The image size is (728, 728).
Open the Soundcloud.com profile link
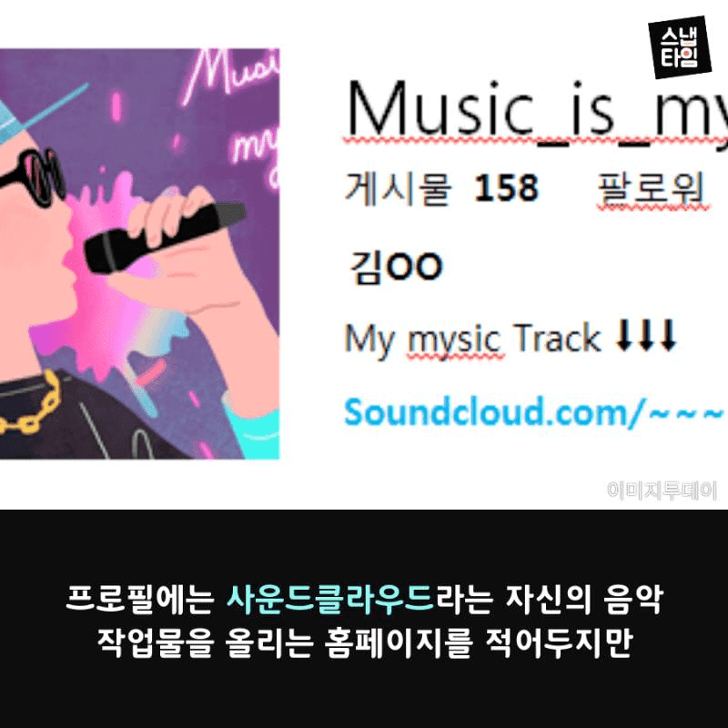tap(534, 412)
